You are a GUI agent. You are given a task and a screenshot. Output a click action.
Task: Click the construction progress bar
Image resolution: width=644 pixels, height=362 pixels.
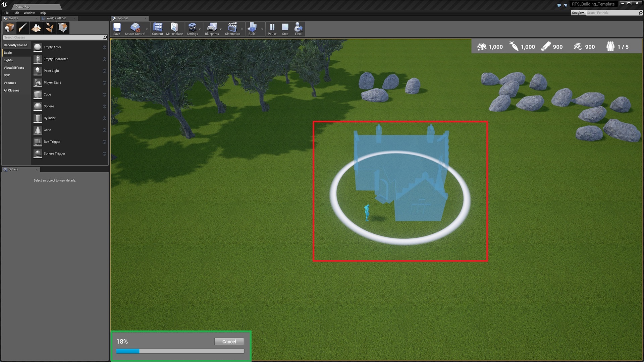(x=180, y=351)
